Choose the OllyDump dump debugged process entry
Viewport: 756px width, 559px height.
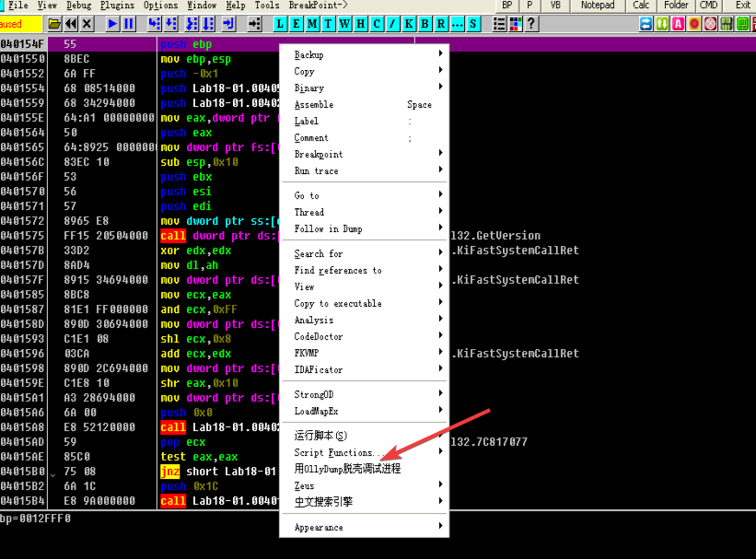(x=365, y=469)
